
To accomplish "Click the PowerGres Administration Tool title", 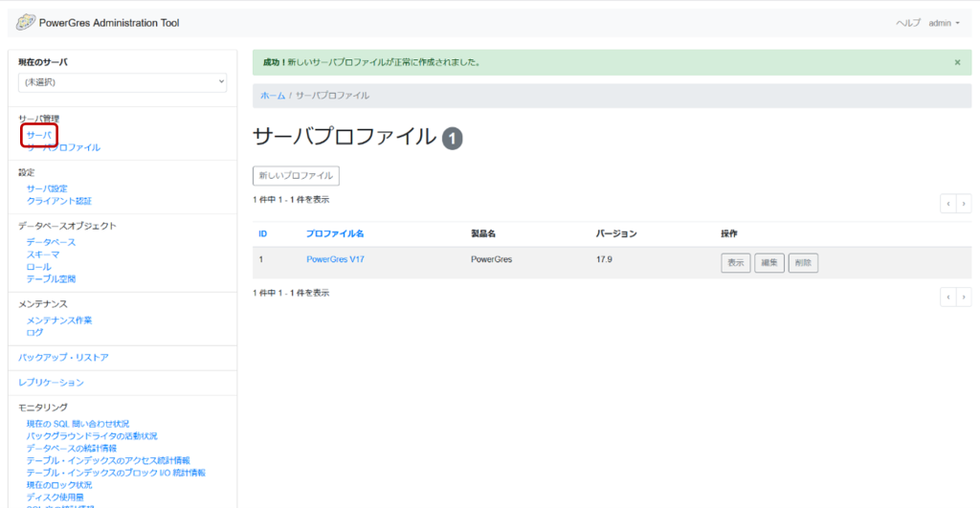I will point(109,23).
